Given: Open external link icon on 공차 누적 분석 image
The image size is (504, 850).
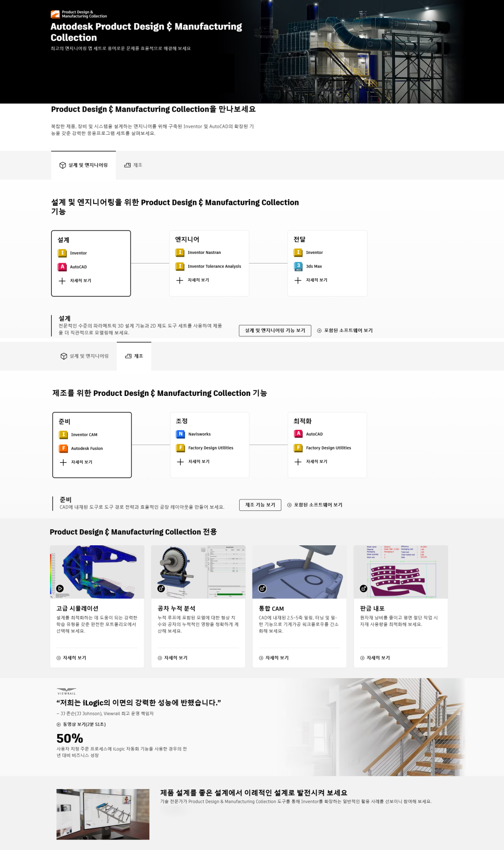Looking at the screenshot, I should pyautogui.click(x=161, y=588).
